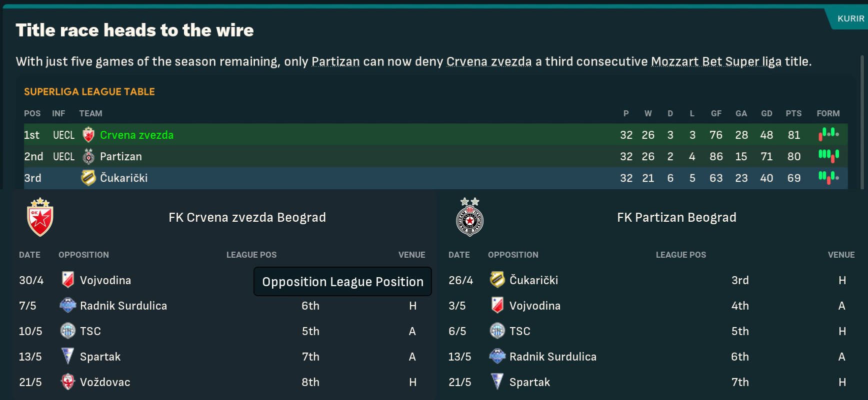This screenshot has height=400, width=868.
Task: Click the FORM column header
Action: click(x=828, y=113)
